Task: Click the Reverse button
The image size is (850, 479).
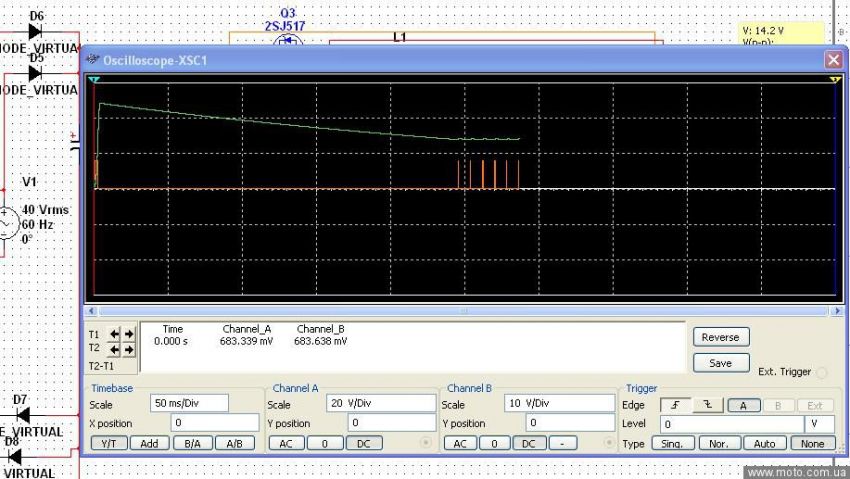Action: pos(720,337)
